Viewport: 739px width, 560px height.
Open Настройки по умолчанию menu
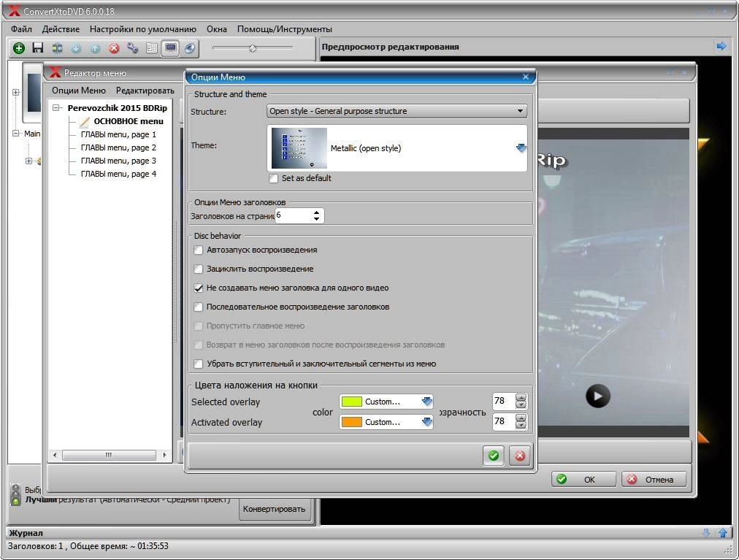pos(143,29)
